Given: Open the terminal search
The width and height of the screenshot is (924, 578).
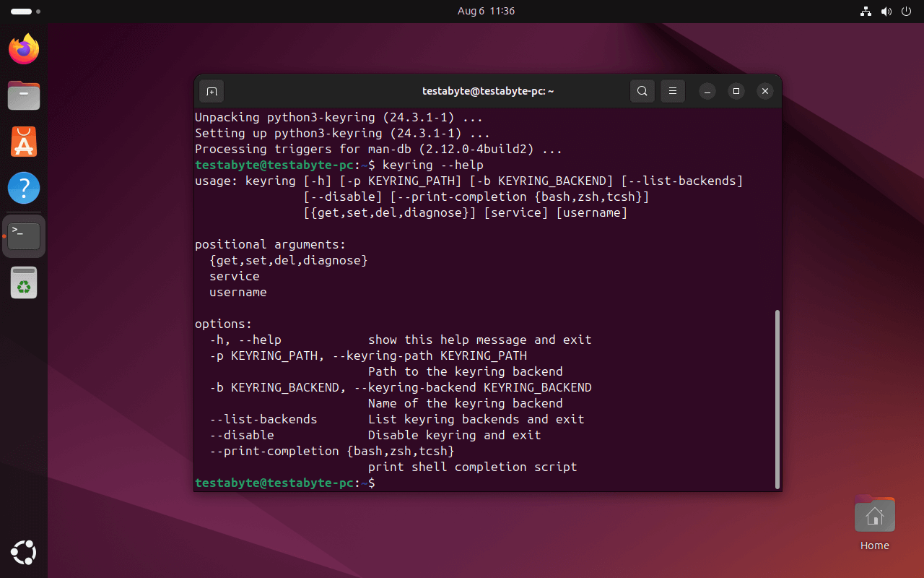Looking at the screenshot, I should 642,91.
